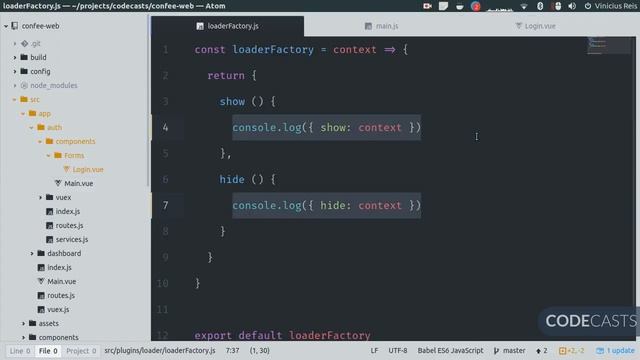The image size is (640, 360).
Task: Collapse the confee-web project root
Action: (6, 26)
